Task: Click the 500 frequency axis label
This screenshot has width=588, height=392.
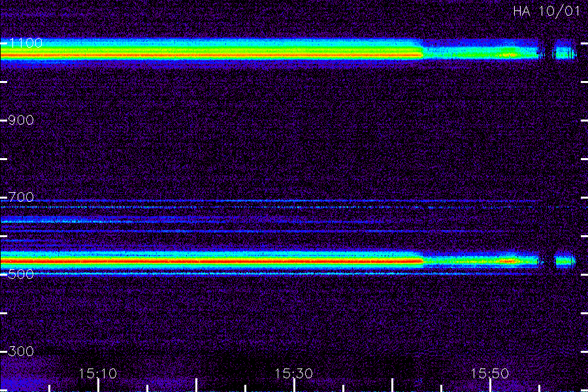Action: [21, 274]
